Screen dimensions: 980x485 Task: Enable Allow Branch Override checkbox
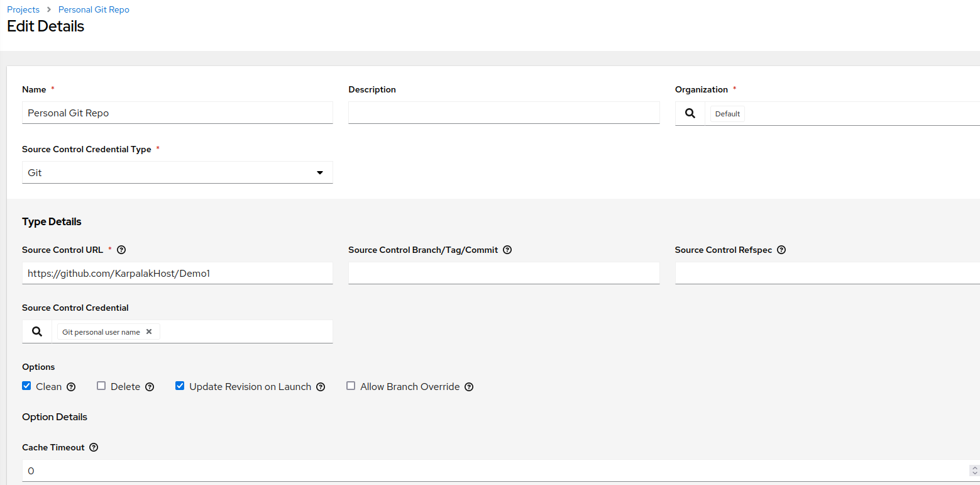351,386
